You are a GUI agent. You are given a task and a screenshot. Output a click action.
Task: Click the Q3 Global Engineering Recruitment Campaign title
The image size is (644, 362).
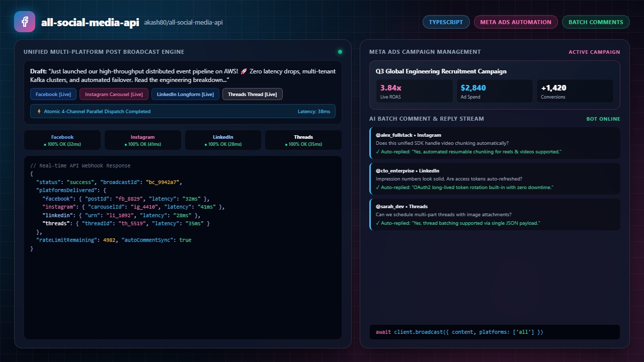pyautogui.click(x=441, y=71)
